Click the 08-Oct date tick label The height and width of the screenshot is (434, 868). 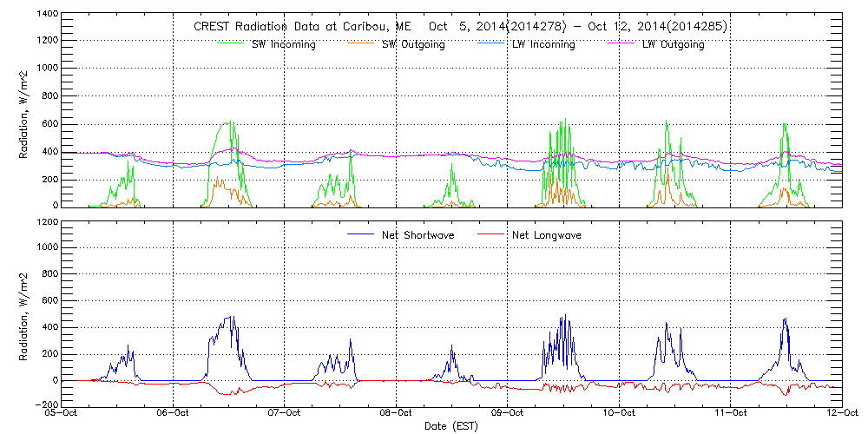point(397,414)
